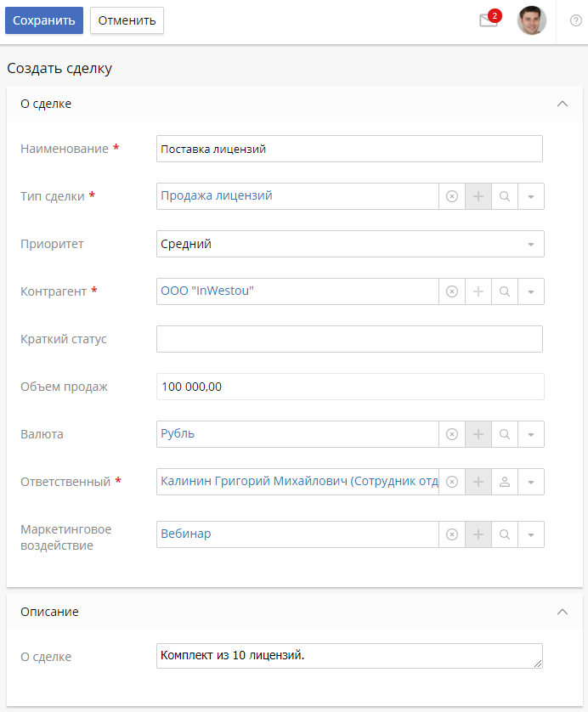Open the mail notifications envelope icon
Image resolution: width=588 pixels, height=712 pixels.
(x=489, y=21)
